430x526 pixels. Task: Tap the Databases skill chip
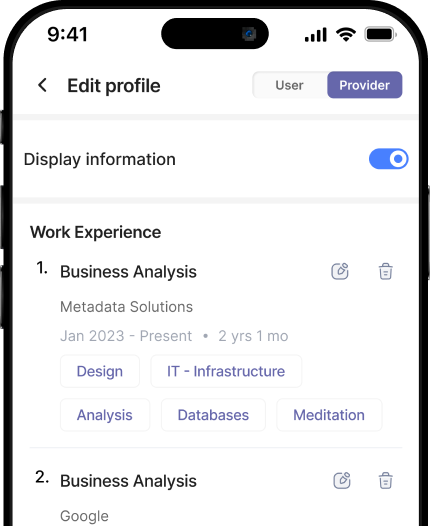point(213,415)
